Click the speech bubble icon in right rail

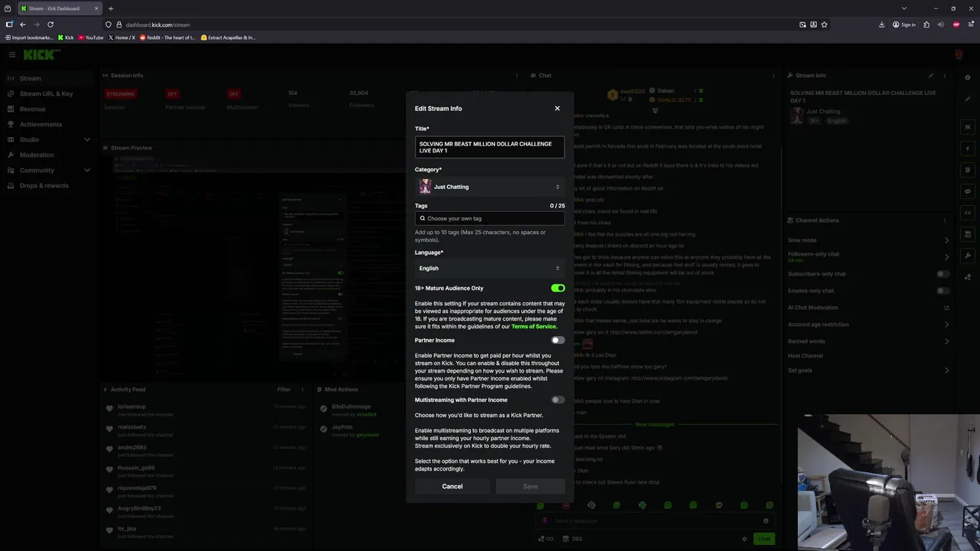(x=968, y=191)
